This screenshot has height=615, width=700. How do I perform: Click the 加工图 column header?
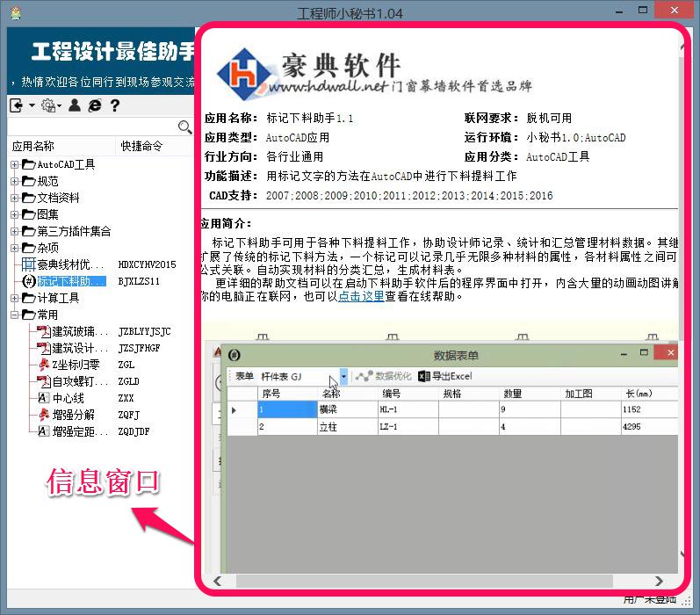pos(590,394)
